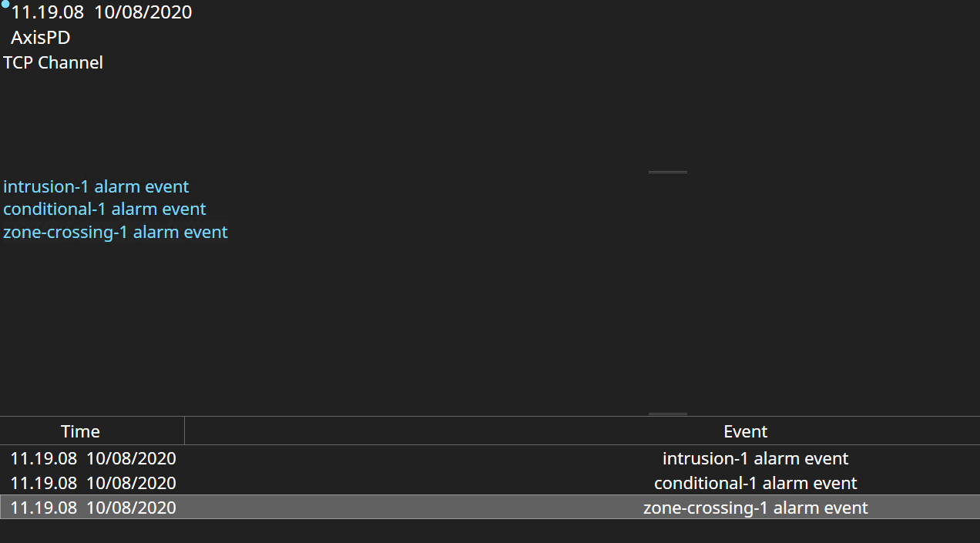Click the second row's timestamp cell
The image size is (980, 543).
pyautogui.click(x=93, y=484)
